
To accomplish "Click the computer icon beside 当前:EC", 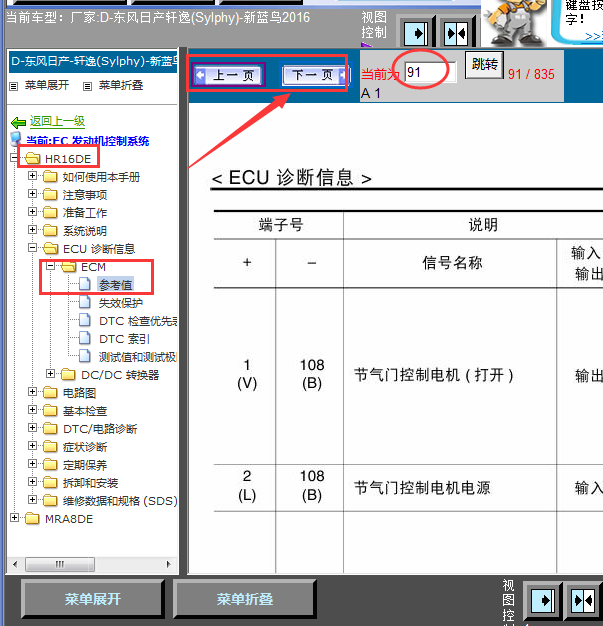I will 16,139.
